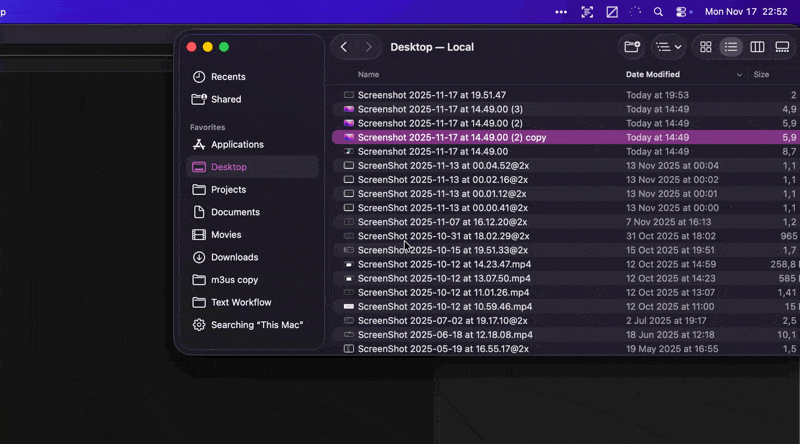This screenshot has width=800, height=444.
Task: Go back with the left chevron
Action: (344, 47)
